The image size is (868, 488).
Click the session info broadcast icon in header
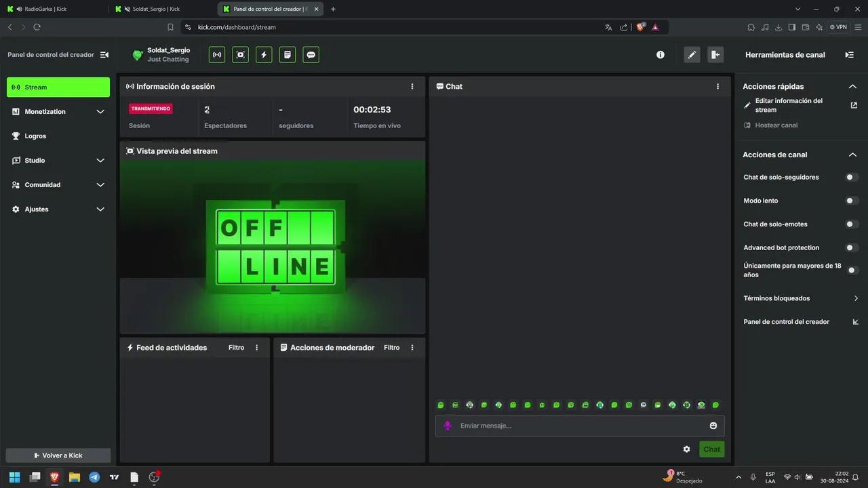[217, 55]
